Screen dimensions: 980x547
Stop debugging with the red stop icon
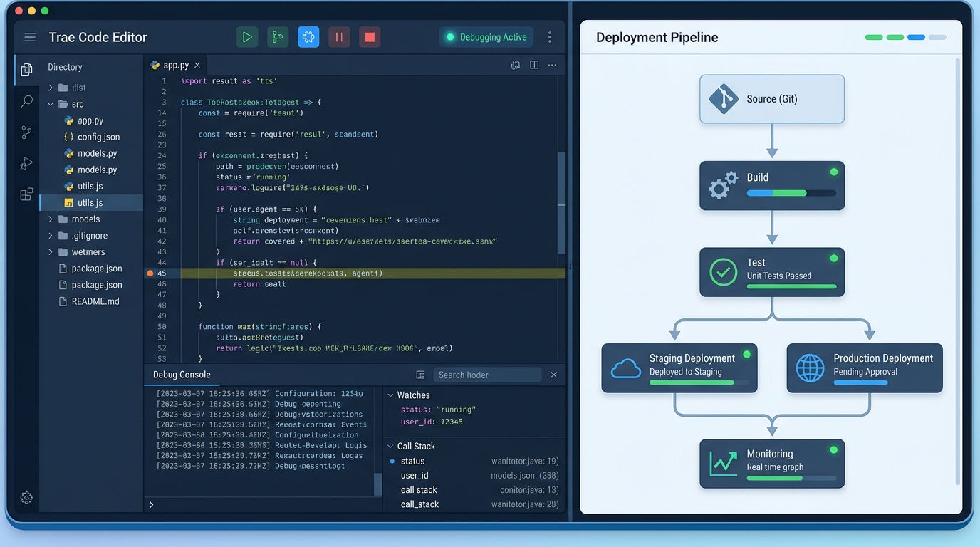369,36
